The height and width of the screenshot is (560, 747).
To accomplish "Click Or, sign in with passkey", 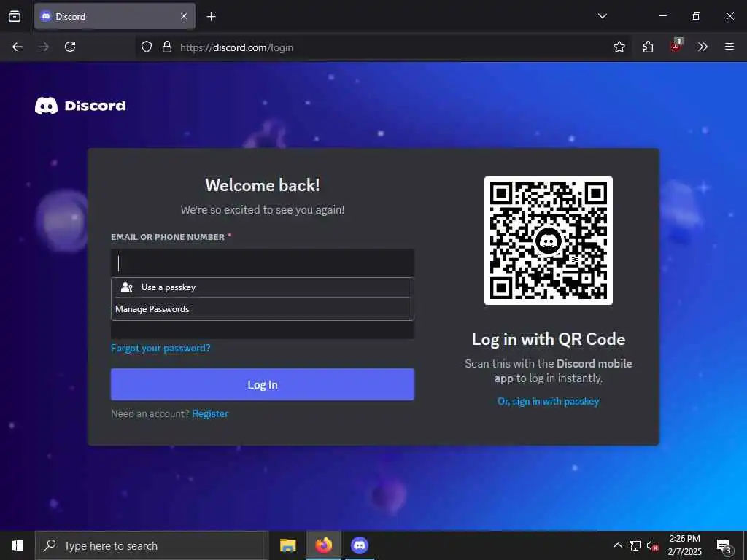I will point(549,402).
